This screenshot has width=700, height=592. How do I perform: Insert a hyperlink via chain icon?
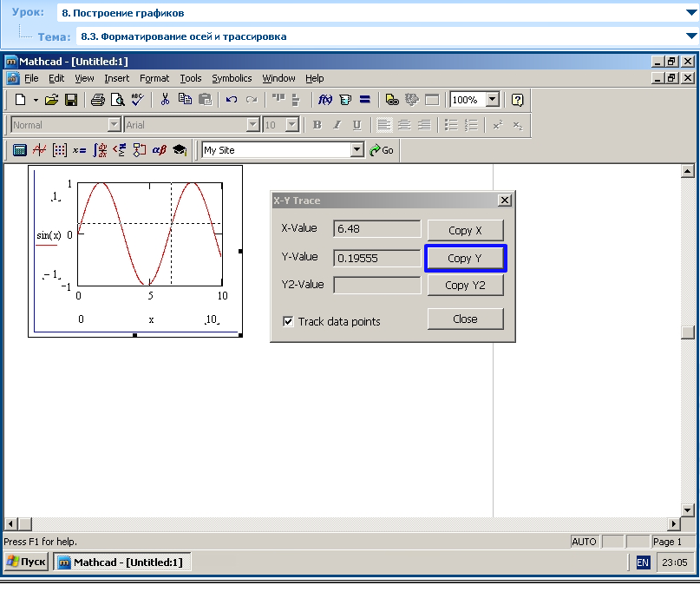(x=391, y=100)
